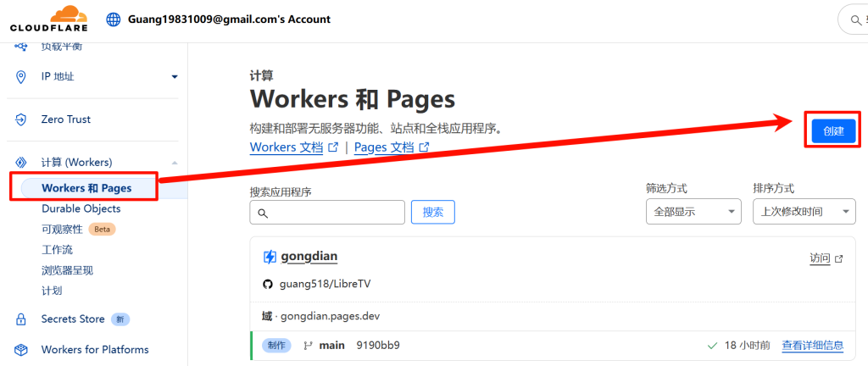Click the top-right search magnifier
Viewport: 868px width, 366px height.
[x=854, y=20]
